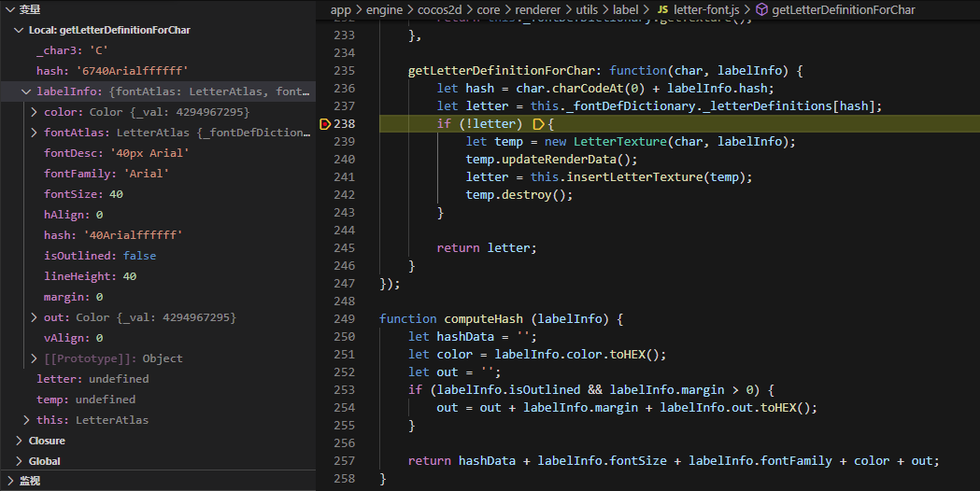Select the isOutlined: false row
The width and height of the screenshot is (980, 491).
(x=158, y=256)
